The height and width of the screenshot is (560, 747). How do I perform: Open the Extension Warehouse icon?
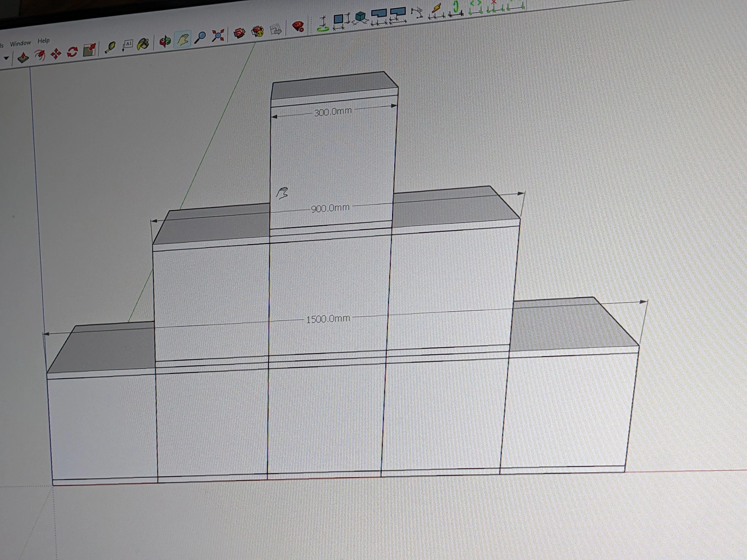[x=258, y=31]
